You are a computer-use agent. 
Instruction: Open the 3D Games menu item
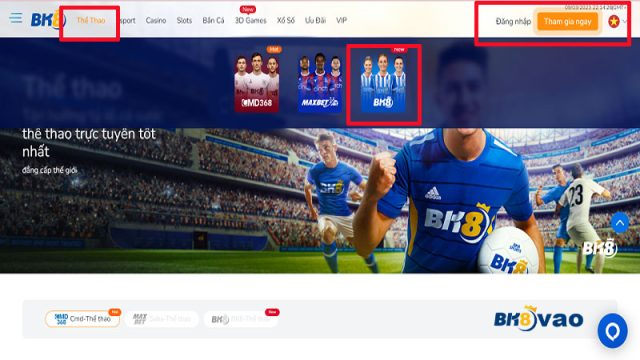point(250,20)
